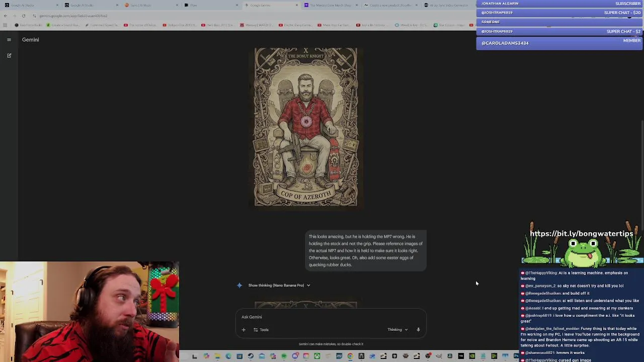Click the streamer webcam overlay
Screen dimensions: 644x362
tap(90, 312)
